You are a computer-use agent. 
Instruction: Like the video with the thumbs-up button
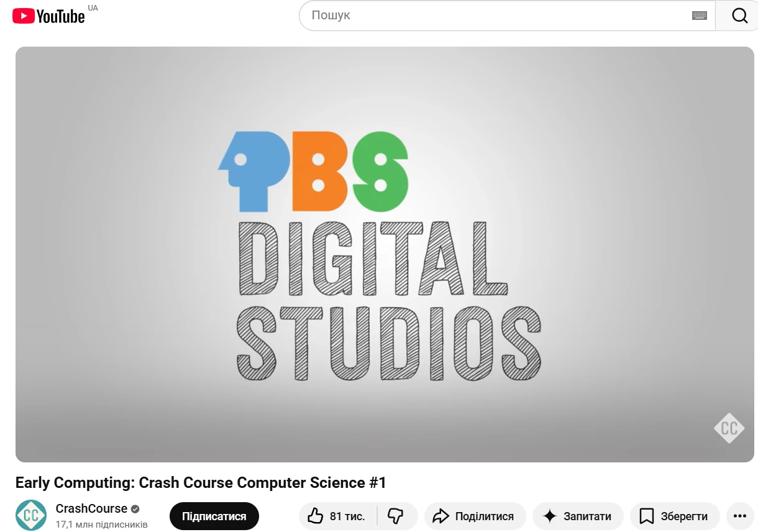point(339,516)
